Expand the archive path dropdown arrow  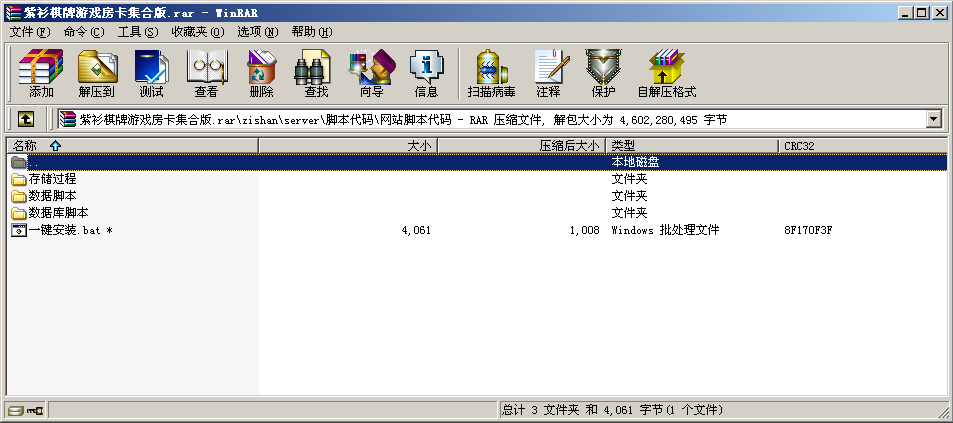coord(934,119)
